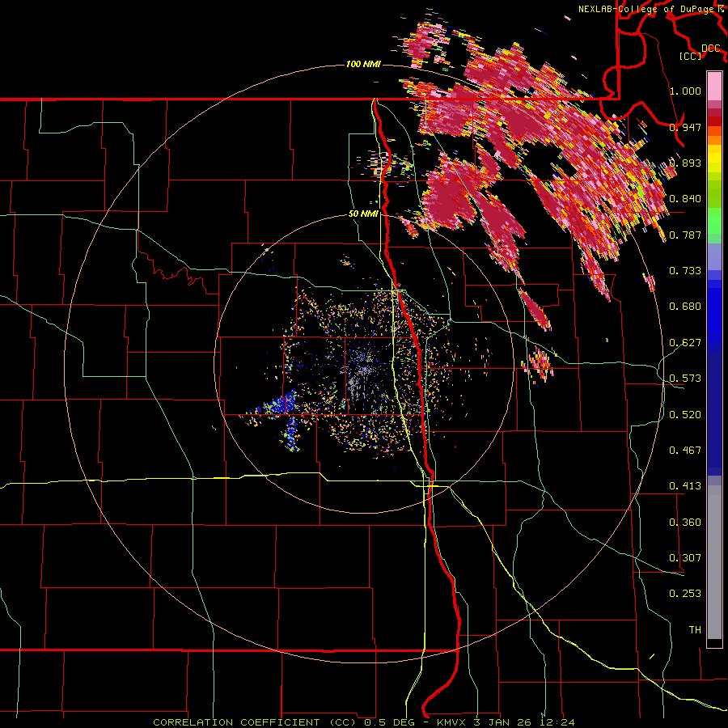Image resolution: width=728 pixels, height=728 pixels.
Task: Select the 0.680 scale label
Action: (685, 307)
